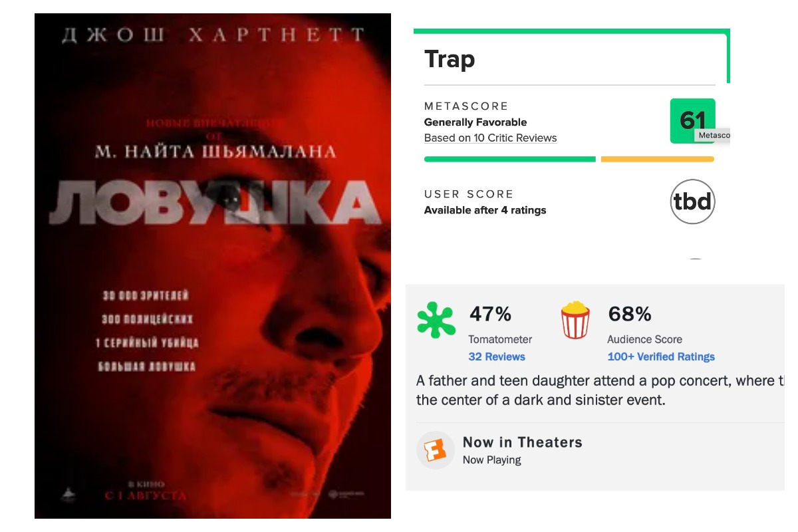Image resolution: width=798 pixels, height=532 pixels.
Task: Open the green Metascore 61 badge
Action: [x=692, y=121]
